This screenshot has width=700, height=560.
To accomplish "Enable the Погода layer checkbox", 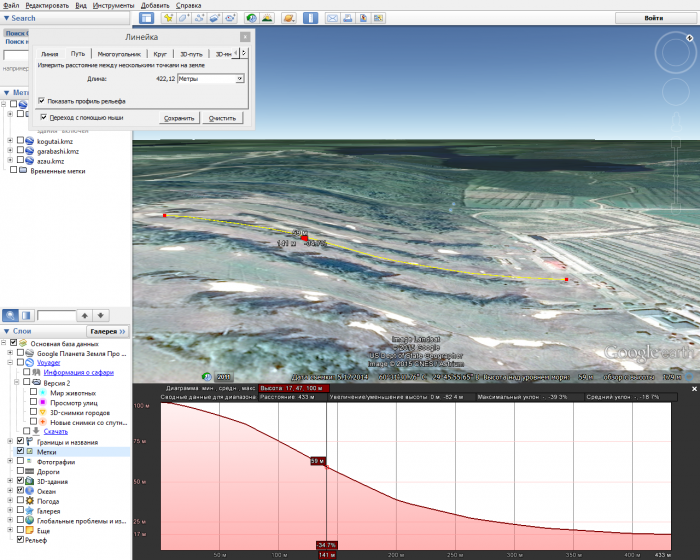I will point(20,500).
